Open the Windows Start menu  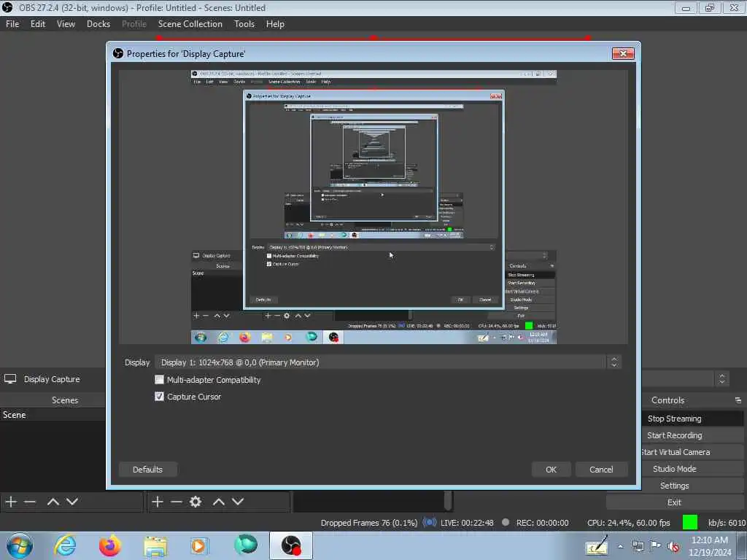coord(20,545)
